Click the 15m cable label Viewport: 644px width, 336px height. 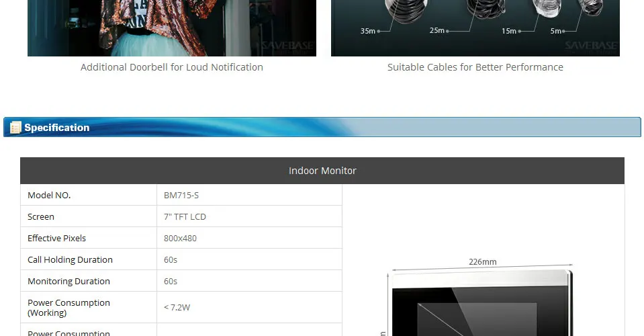pos(509,31)
